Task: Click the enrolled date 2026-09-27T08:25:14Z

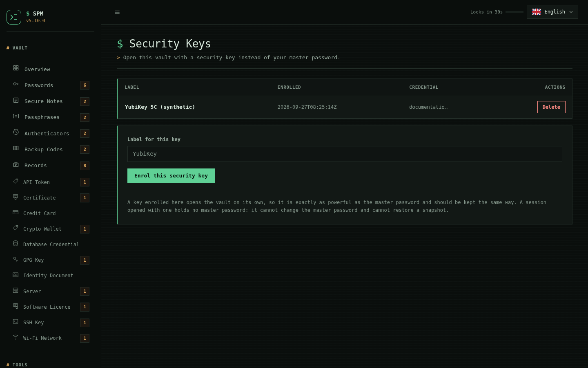Action: [x=307, y=107]
